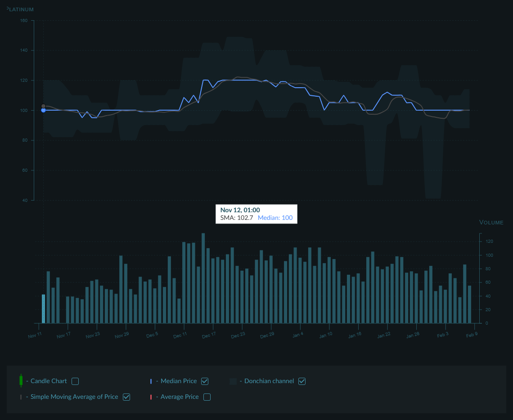513x420 pixels.
Task: Click the Donchian channel label text
Action: pos(269,381)
